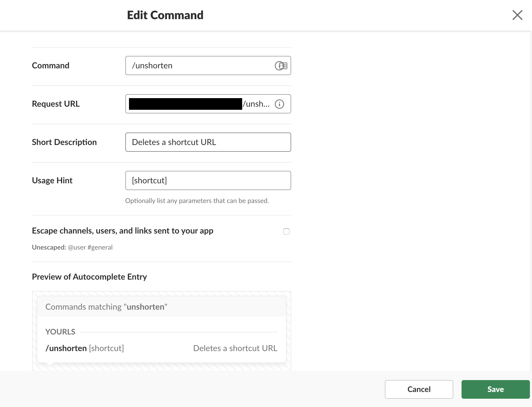Edit the Usage Hint field with [shortcut]

208,180
